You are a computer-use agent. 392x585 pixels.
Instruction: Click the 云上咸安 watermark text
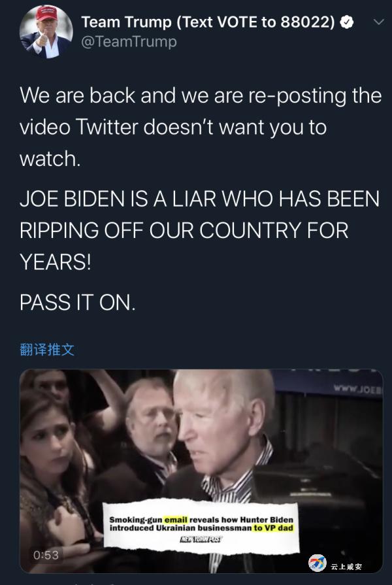pos(346,566)
